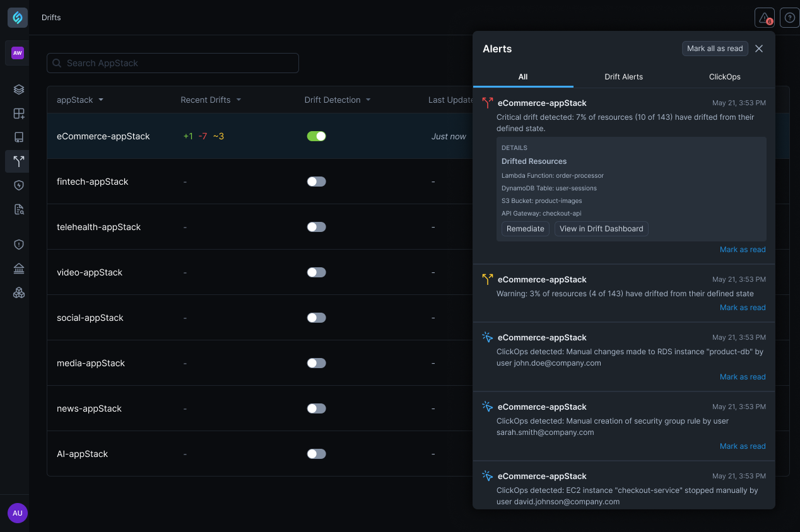Click the alerts bell icon with badge
The width and height of the screenshot is (800, 532).
coord(764,18)
